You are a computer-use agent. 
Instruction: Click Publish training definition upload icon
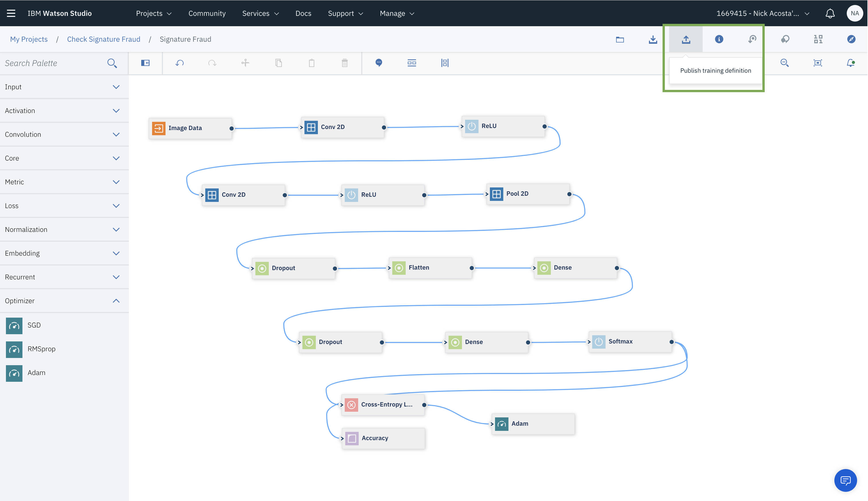(686, 39)
